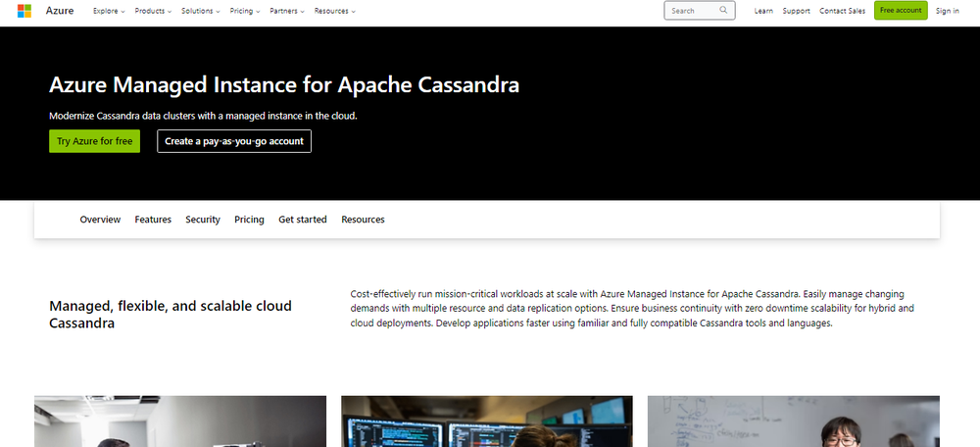980x447 pixels.
Task: Expand the Explore dropdown menu
Action: point(109,11)
